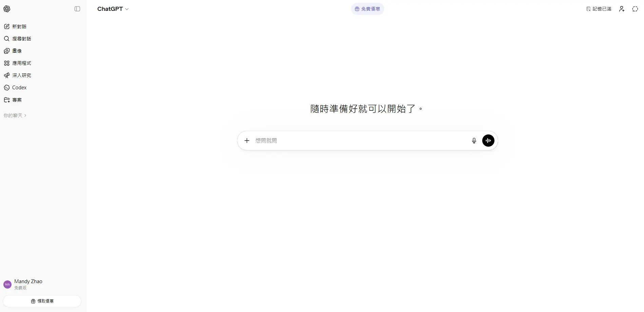This screenshot has height=312, width=644.
Task: Activate voice mode with the black waveform button
Action: [488, 140]
